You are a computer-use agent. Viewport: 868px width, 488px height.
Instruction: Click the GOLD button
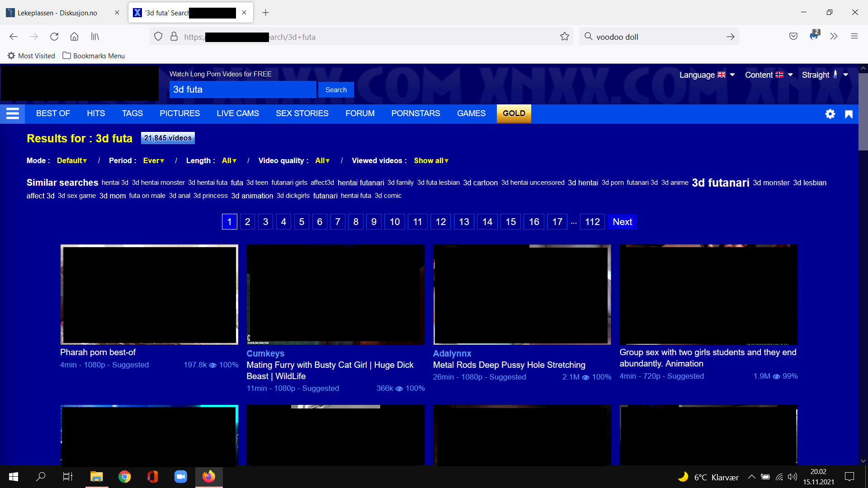pyautogui.click(x=514, y=113)
